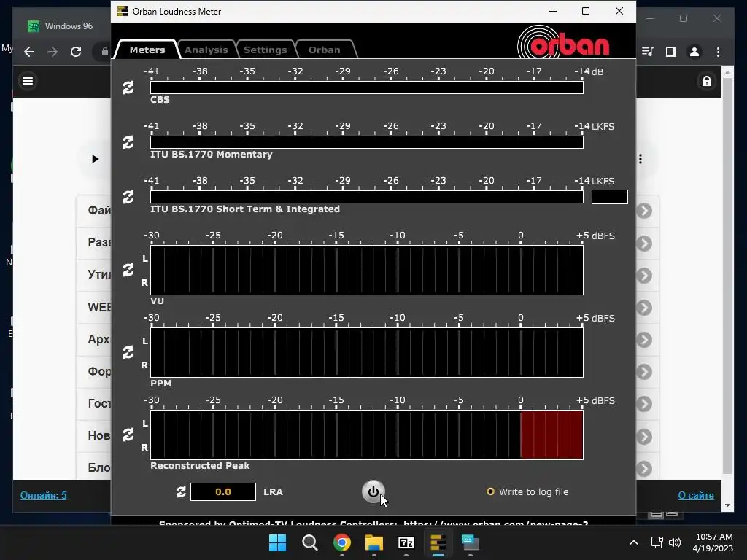Click the VU meter bar display
Image resolution: width=747 pixels, height=560 pixels.
(x=367, y=270)
